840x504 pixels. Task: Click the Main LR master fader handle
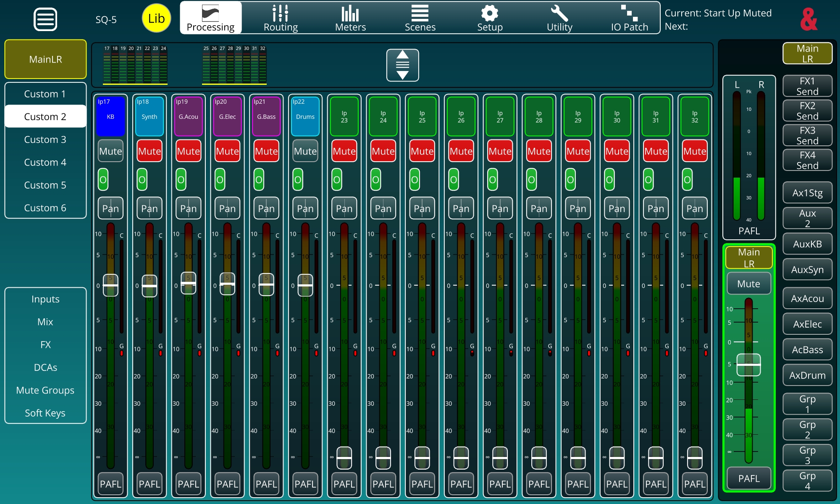748,365
